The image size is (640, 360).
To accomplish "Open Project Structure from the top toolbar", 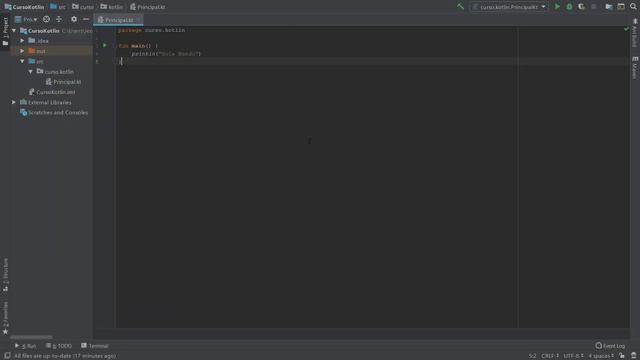I will 609,7.
